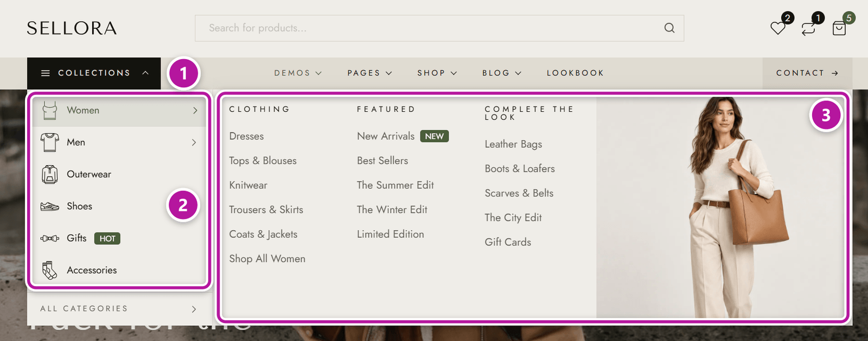The image size is (868, 341).
Task: Select Shoes in the collections list
Action: pos(119,206)
